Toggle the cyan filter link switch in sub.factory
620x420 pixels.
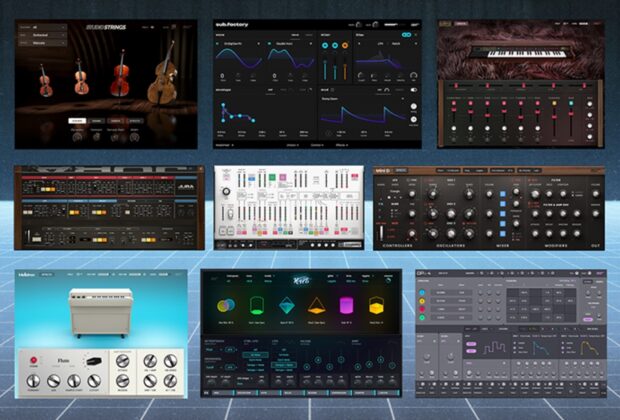406,35
